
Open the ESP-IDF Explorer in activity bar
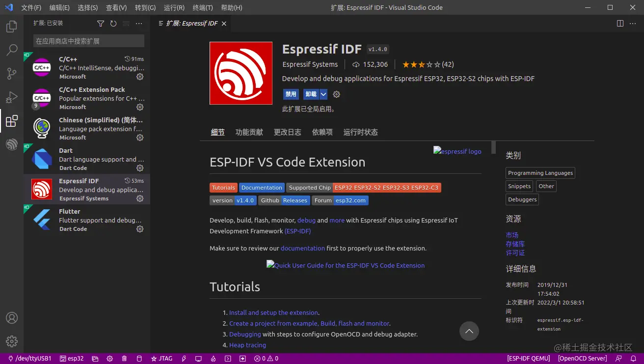point(12,144)
